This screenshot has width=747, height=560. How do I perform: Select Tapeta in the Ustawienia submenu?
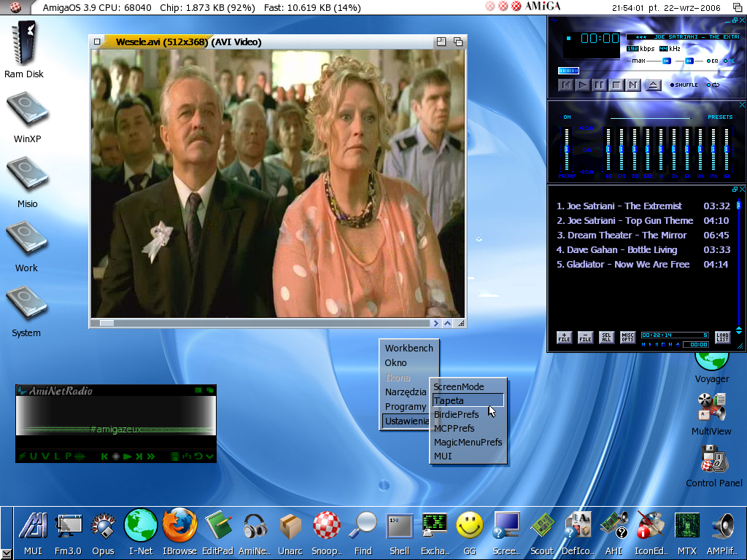[468, 400]
